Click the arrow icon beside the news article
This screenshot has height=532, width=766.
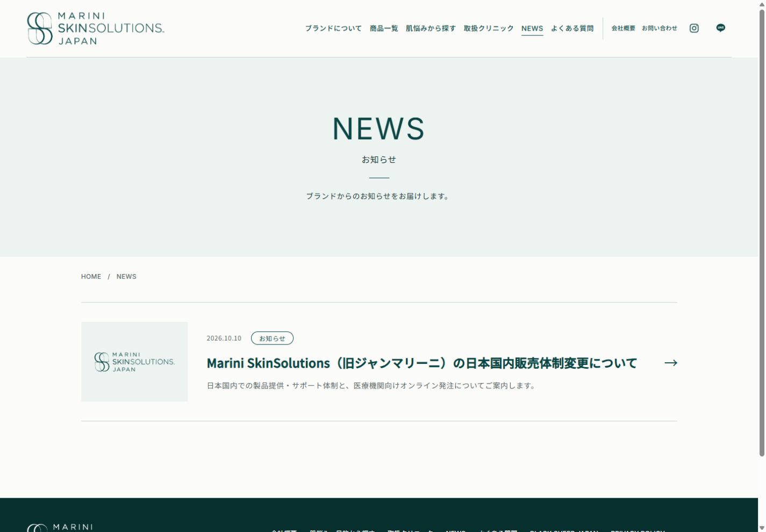pyautogui.click(x=671, y=363)
